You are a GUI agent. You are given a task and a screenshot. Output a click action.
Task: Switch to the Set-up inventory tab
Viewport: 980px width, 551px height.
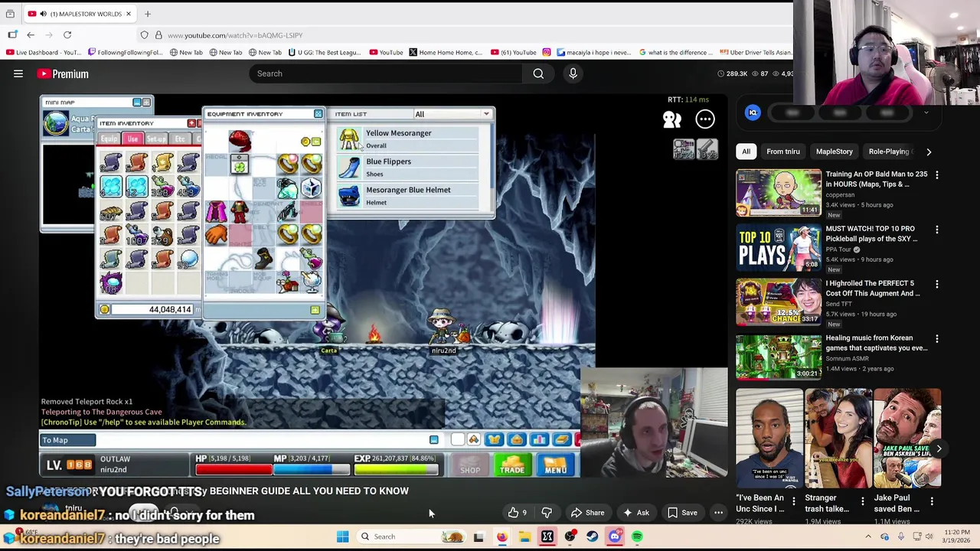tap(156, 139)
